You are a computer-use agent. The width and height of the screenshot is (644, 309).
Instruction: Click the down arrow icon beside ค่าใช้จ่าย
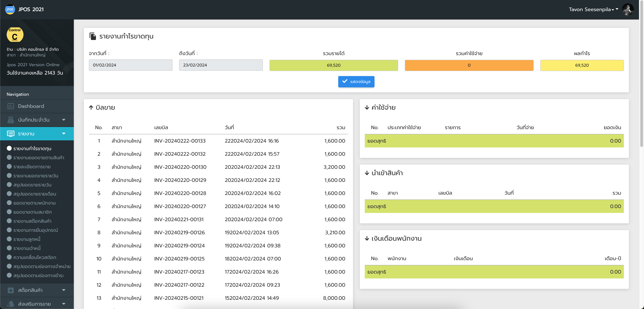[367, 107]
